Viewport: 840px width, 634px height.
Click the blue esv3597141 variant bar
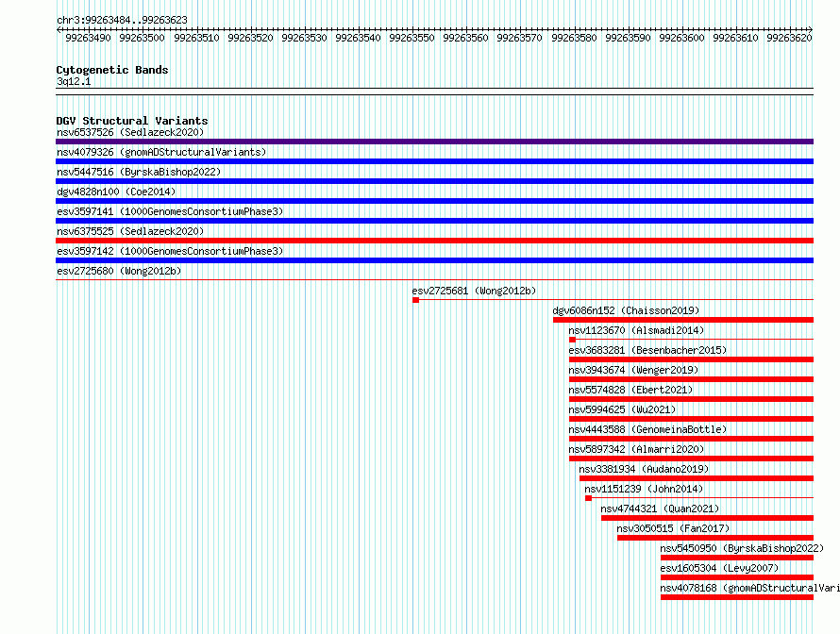coord(434,221)
